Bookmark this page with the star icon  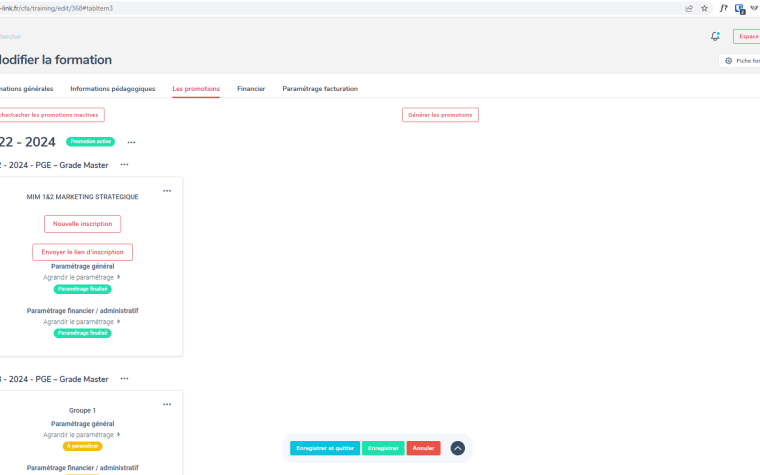click(x=705, y=8)
